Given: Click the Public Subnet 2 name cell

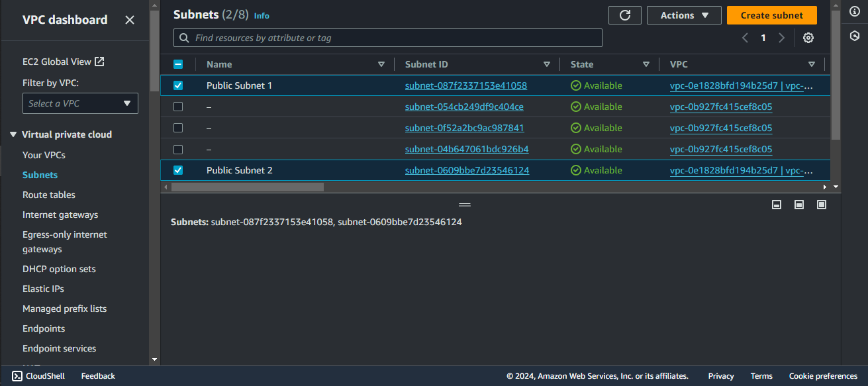Looking at the screenshot, I should [x=239, y=170].
